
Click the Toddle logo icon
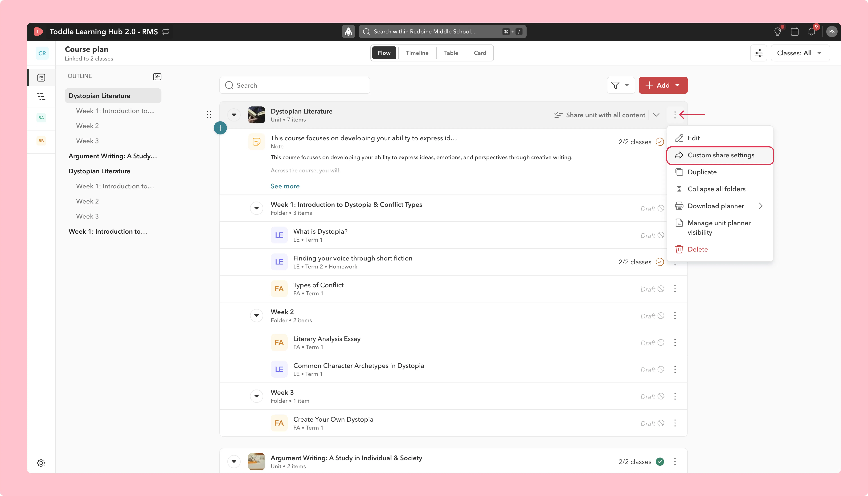click(x=38, y=32)
